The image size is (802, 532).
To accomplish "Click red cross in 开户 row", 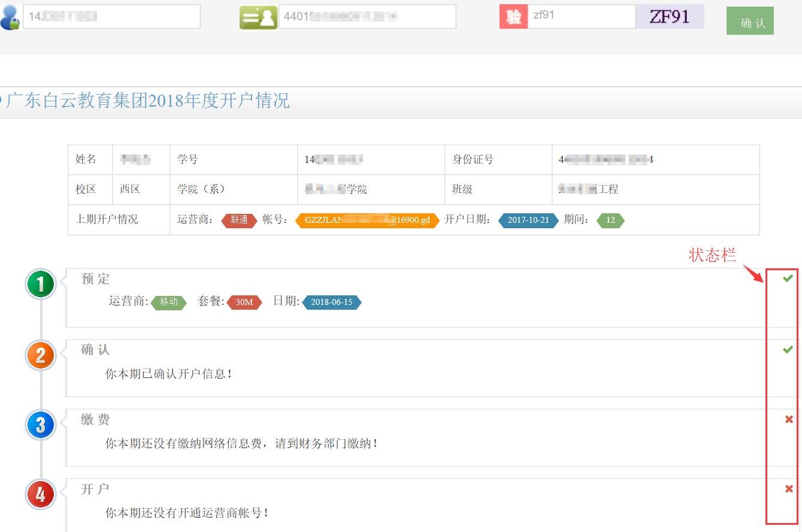I will pos(788,489).
